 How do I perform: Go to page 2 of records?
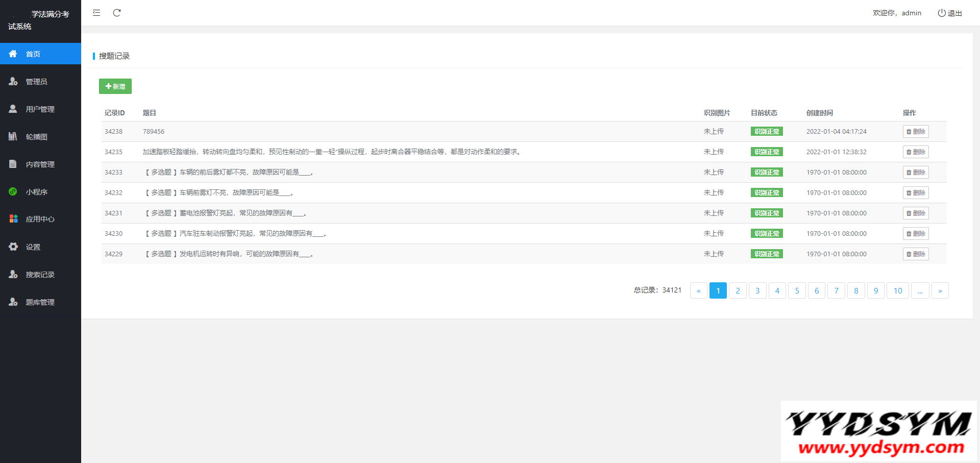(x=738, y=291)
